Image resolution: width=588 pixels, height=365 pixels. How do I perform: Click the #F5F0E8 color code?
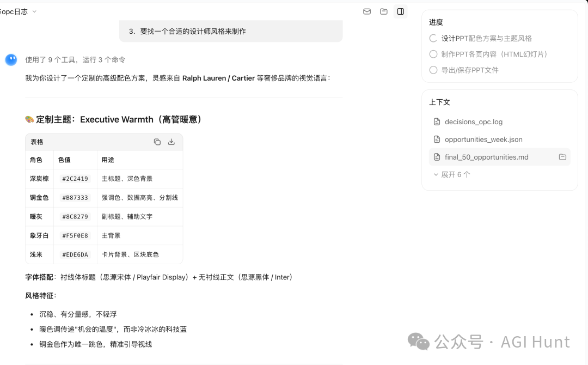point(75,235)
